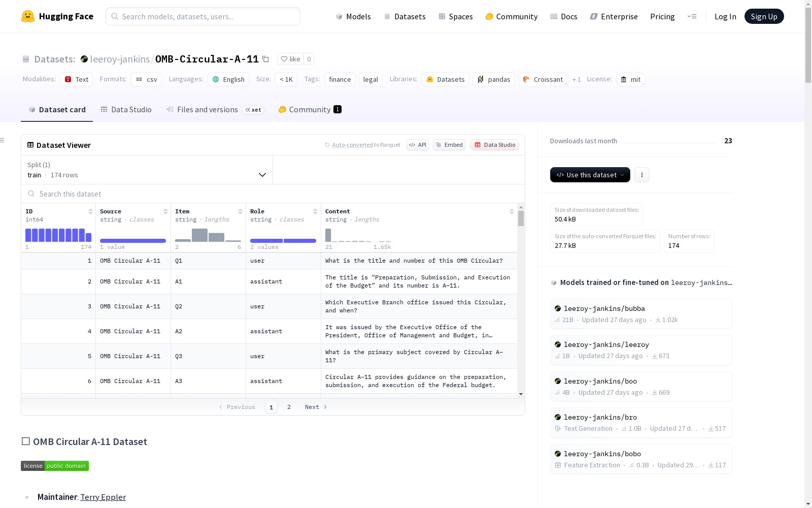Click the Source column bar chart
This screenshot has width=812, height=508.
tap(133, 241)
